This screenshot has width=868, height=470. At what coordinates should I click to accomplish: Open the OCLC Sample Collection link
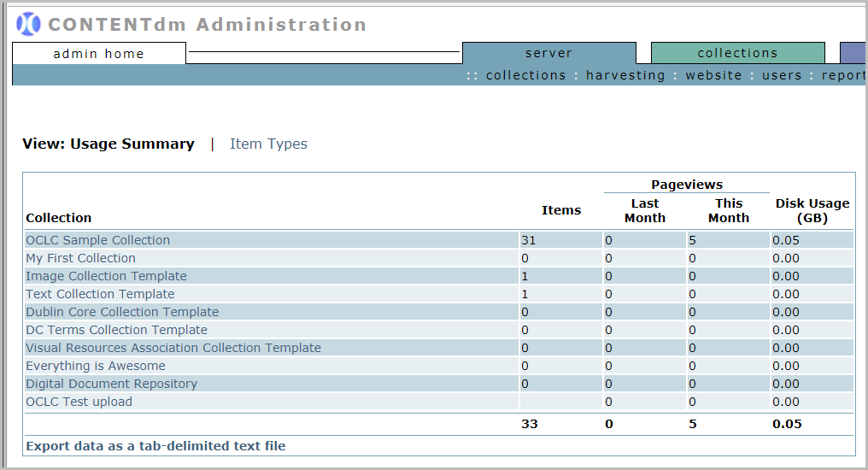(x=98, y=240)
